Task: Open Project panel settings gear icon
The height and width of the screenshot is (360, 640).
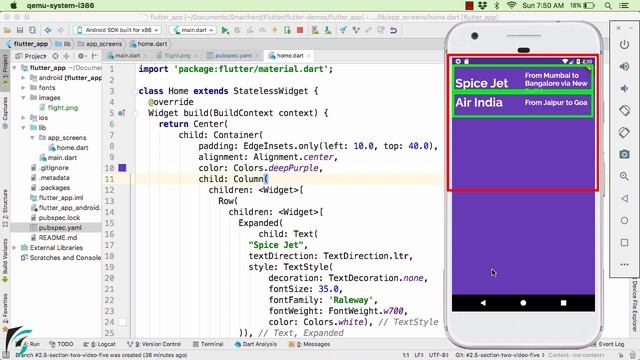Action: (81, 56)
